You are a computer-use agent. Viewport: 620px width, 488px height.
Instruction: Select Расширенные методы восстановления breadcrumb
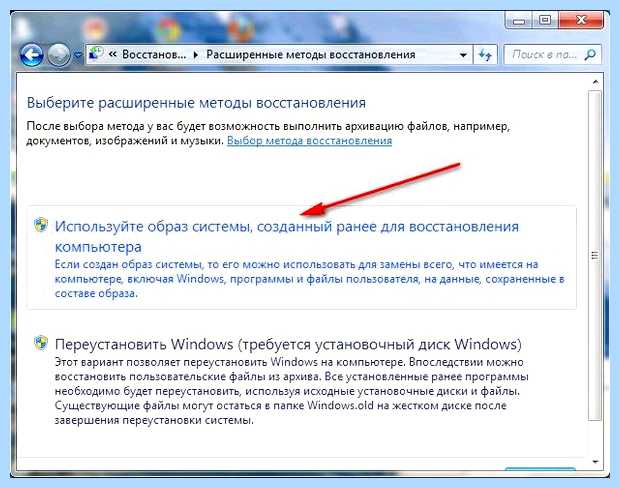click(x=311, y=55)
